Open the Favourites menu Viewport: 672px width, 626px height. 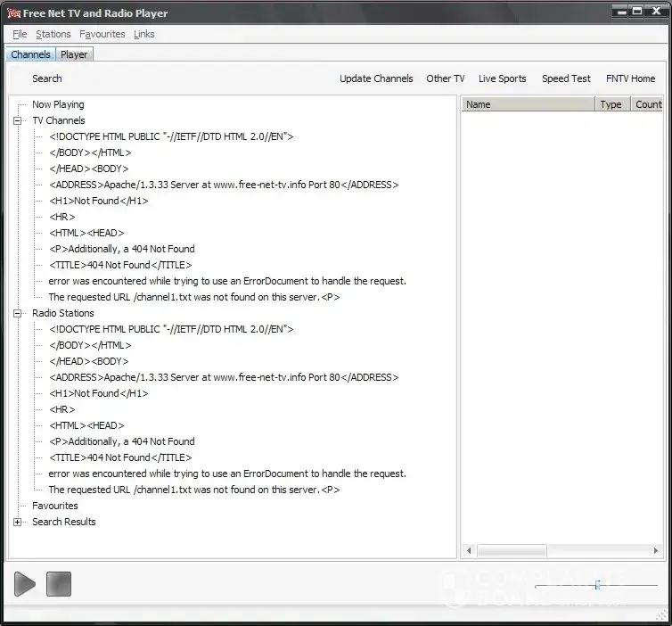(102, 34)
